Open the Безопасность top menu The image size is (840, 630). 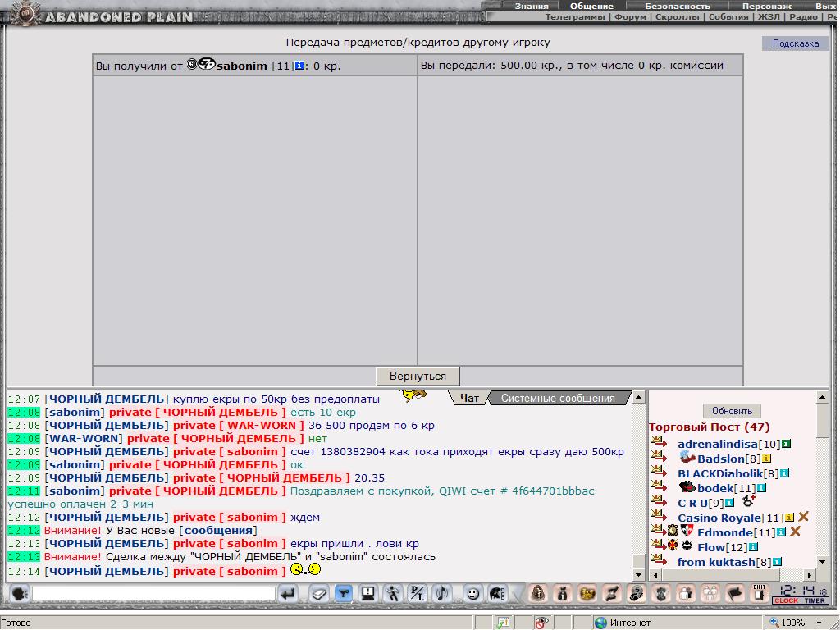pos(677,7)
